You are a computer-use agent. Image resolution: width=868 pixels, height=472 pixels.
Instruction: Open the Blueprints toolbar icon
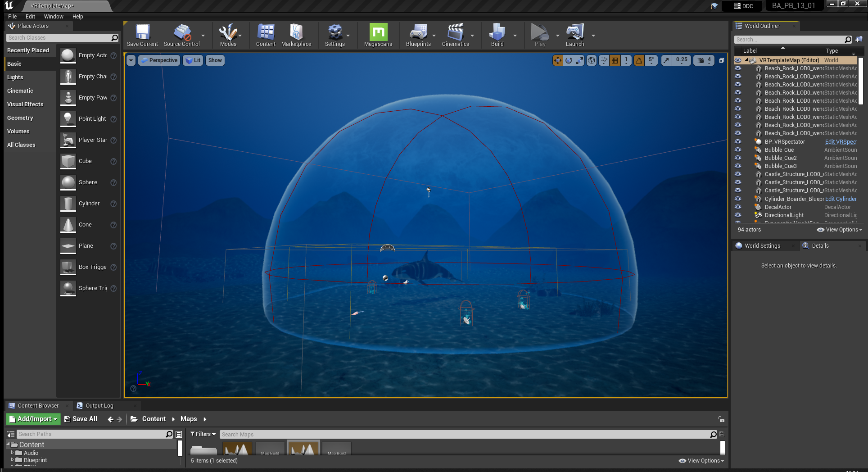(x=418, y=35)
